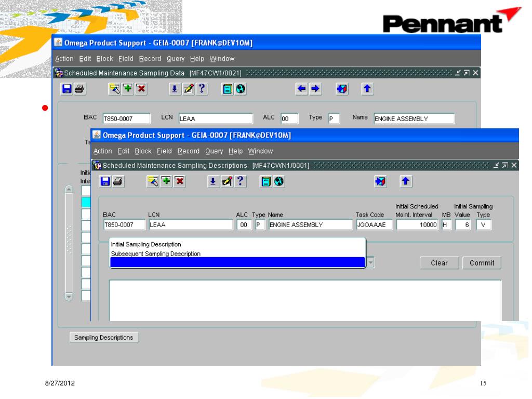Click right arrow Next icon in Sampling Data window

tap(315, 89)
